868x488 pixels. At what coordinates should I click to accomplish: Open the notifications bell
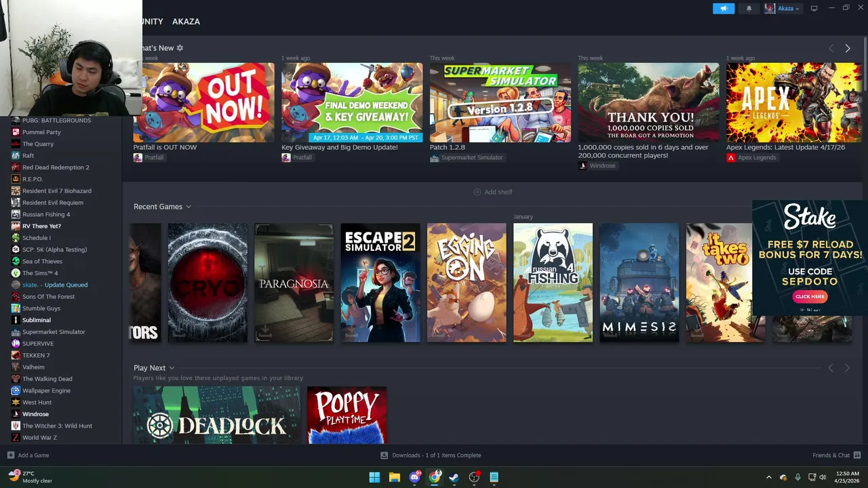click(x=749, y=8)
